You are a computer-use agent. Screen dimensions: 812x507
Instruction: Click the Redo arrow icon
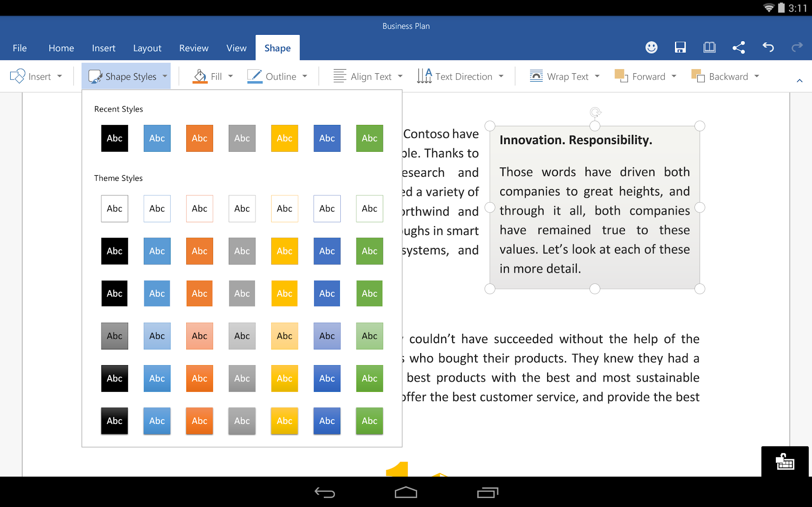[797, 47]
